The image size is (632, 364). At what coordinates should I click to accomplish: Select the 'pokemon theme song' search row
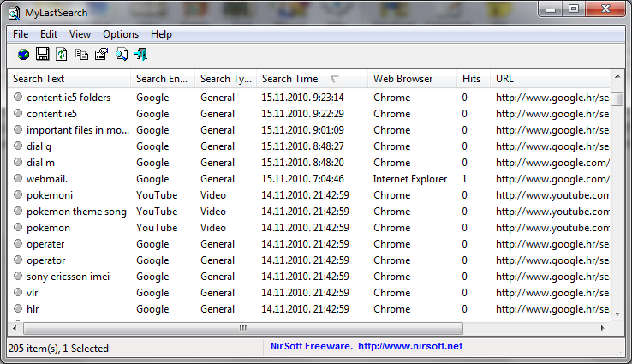pos(76,212)
